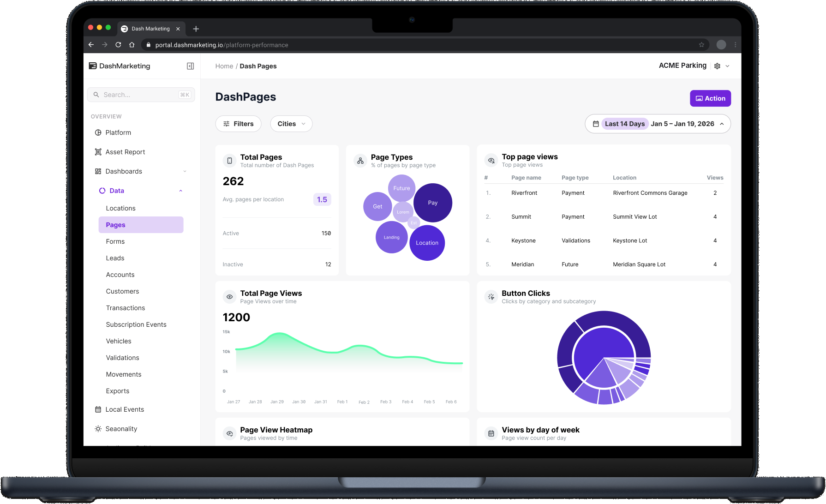Click the Page View Heatmap icon
Viewport: 826px width, 504px height.
(x=229, y=433)
